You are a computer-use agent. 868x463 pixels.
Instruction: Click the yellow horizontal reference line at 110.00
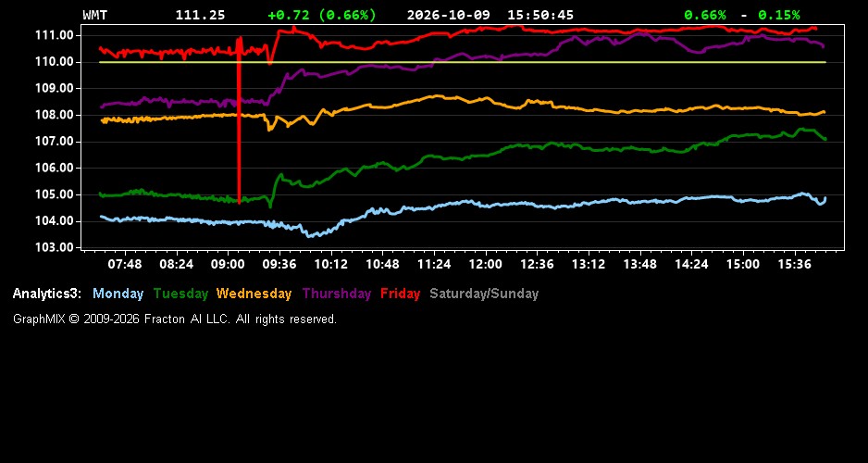[463, 62]
